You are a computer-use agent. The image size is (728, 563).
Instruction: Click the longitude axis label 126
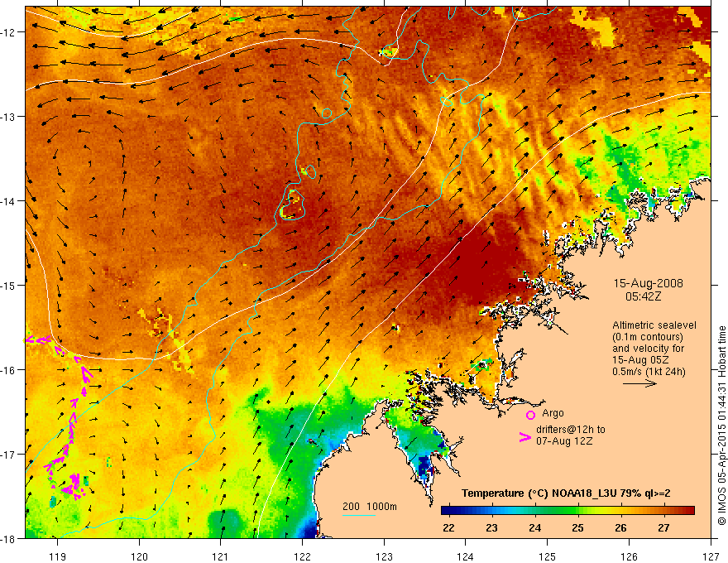pyautogui.click(x=629, y=556)
